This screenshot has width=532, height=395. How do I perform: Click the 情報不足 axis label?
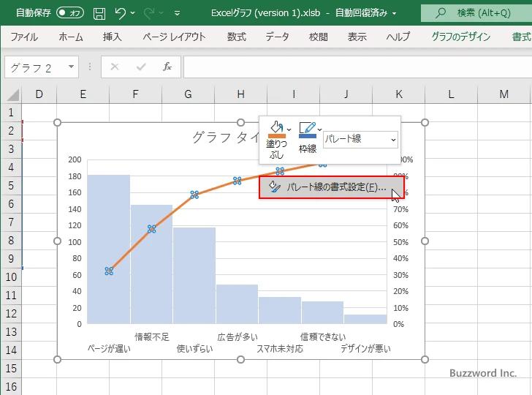coord(152,337)
